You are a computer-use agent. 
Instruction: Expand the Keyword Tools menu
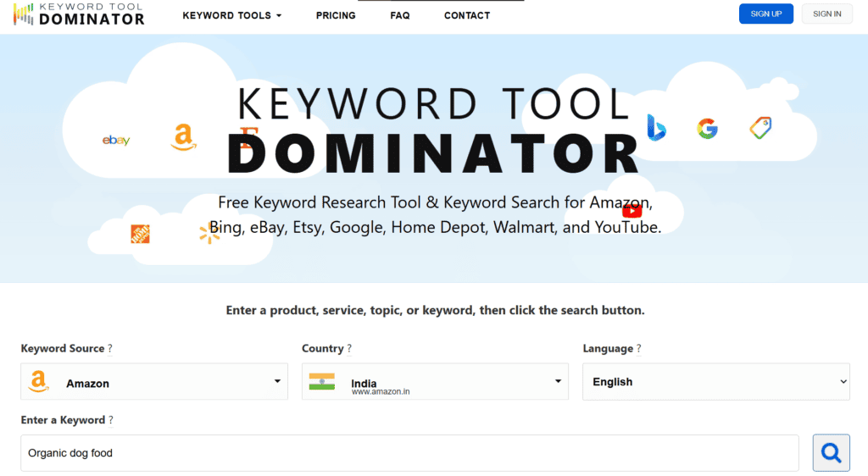click(231, 15)
